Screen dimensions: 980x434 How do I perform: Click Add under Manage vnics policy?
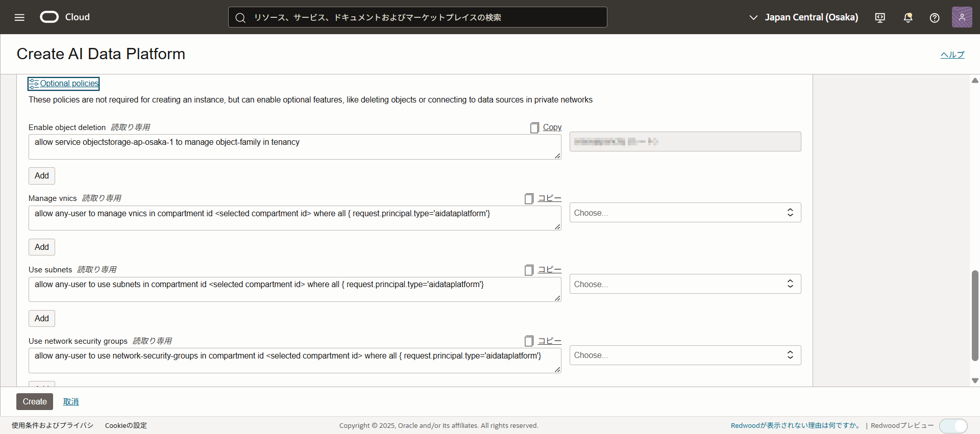pos(42,247)
